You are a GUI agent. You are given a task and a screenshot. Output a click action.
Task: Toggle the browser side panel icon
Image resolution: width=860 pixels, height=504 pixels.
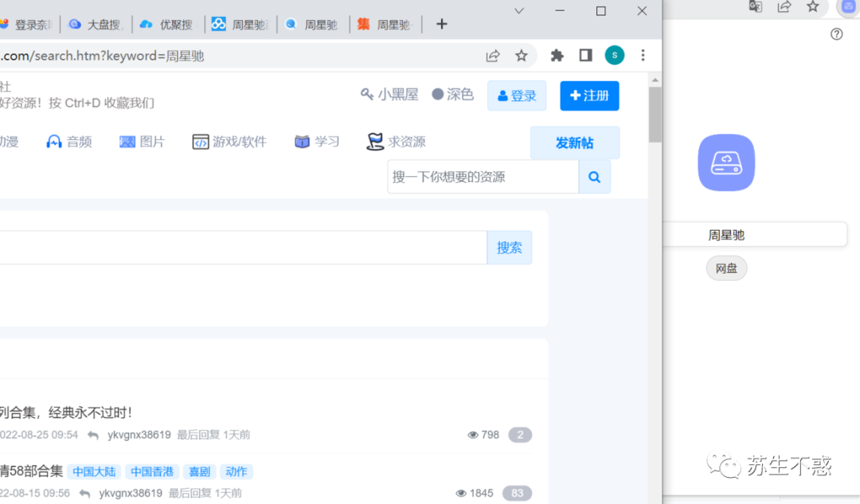tap(585, 56)
